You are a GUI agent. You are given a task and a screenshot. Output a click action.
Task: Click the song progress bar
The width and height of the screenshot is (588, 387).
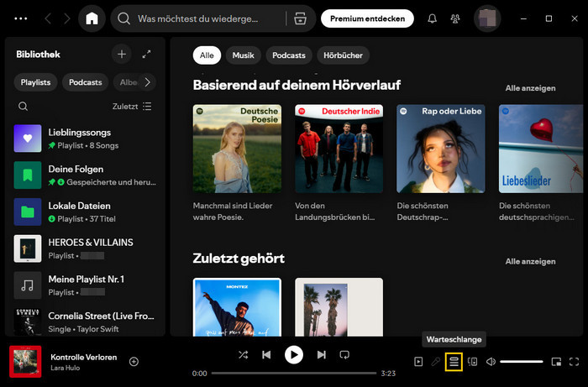pyautogui.click(x=294, y=373)
